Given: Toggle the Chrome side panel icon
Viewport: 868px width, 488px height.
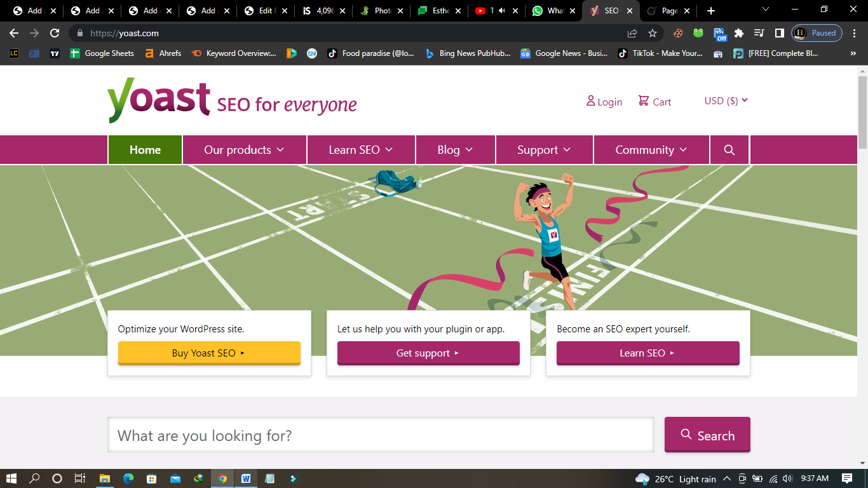Looking at the screenshot, I should [779, 33].
